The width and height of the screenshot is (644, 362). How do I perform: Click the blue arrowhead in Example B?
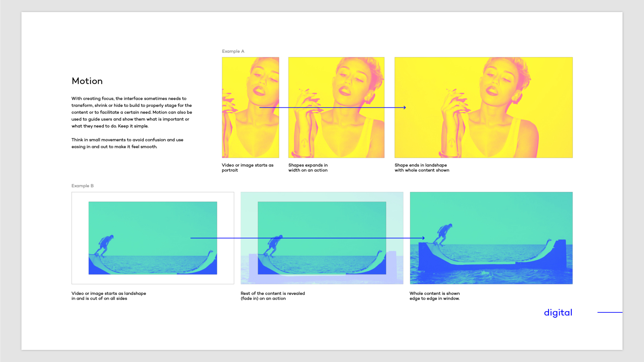pos(423,238)
